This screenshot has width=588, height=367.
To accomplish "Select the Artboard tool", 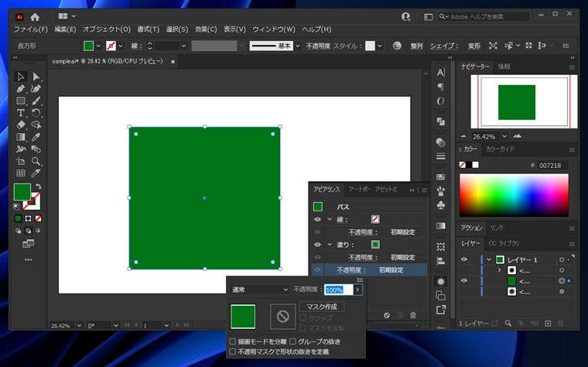I will point(21,161).
